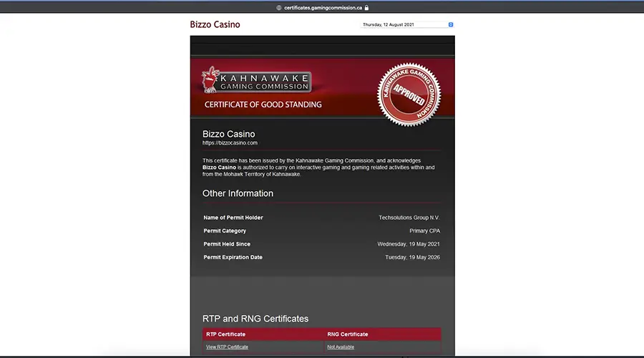This screenshot has width=644, height=358.
Task: Select the Tuesday, 19 May 2026 date
Action: click(x=412, y=257)
